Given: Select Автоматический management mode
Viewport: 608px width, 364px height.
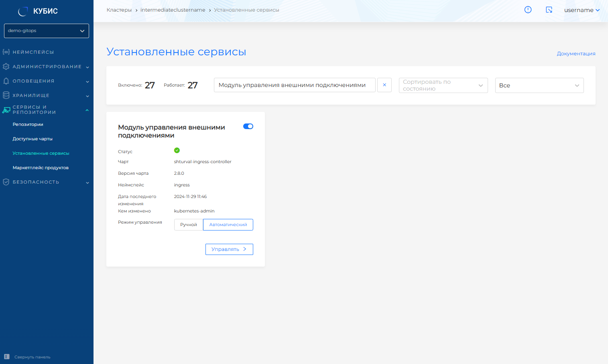Looking at the screenshot, I should pos(228,225).
